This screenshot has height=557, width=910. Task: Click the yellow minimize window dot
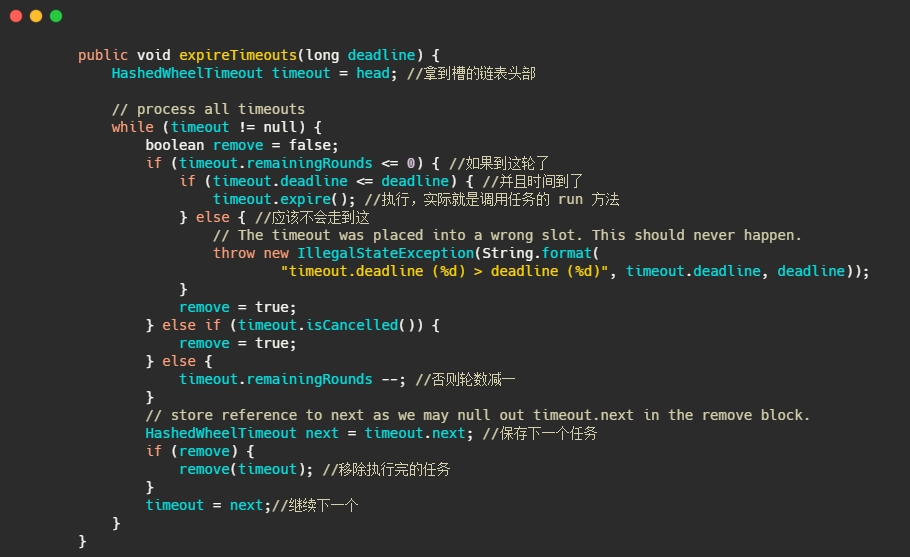(36, 16)
